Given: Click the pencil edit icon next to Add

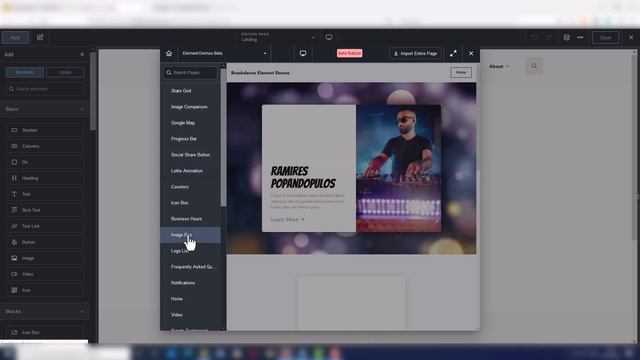Looking at the screenshot, I should 40,37.
